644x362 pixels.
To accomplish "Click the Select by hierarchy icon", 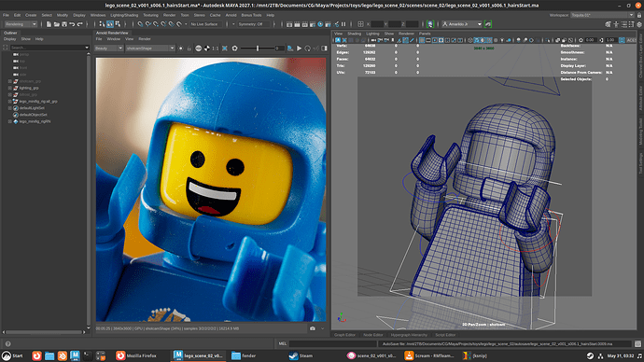I will tap(102, 24).
